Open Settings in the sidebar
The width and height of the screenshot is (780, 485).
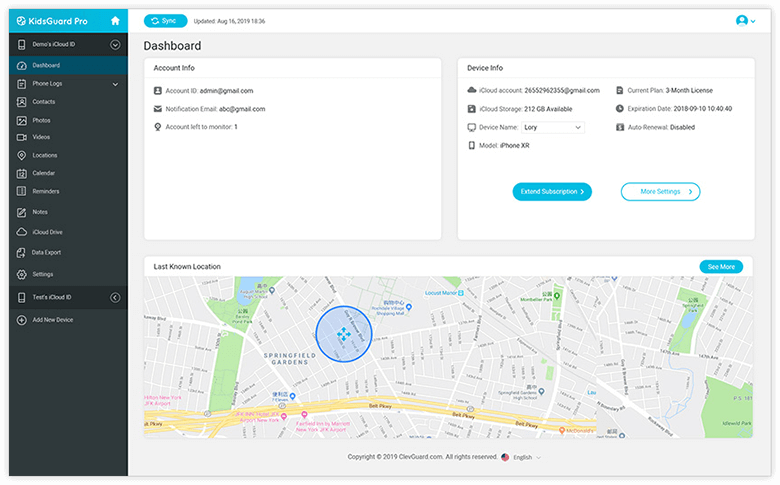click(x=68, y=274)
